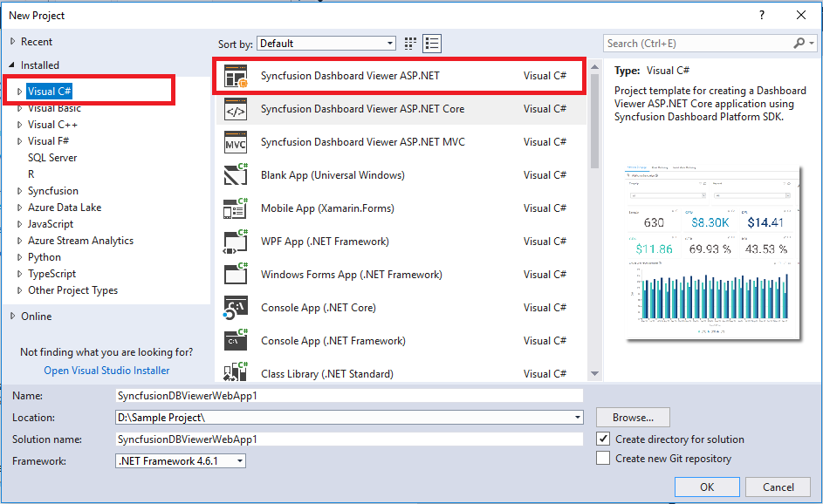The height and width of the screenshot is (504, 823).
Task: Select the Windows Forms App template icon
Action: [x=237, y=274]
